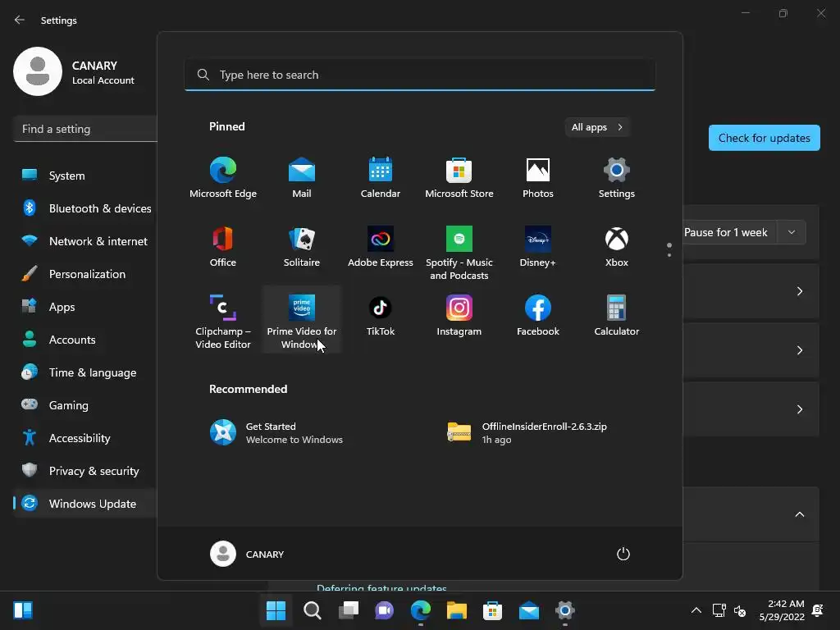Select Windows Update in sidebar
This screenshot has height=630, width=840.
pos(84,504)
